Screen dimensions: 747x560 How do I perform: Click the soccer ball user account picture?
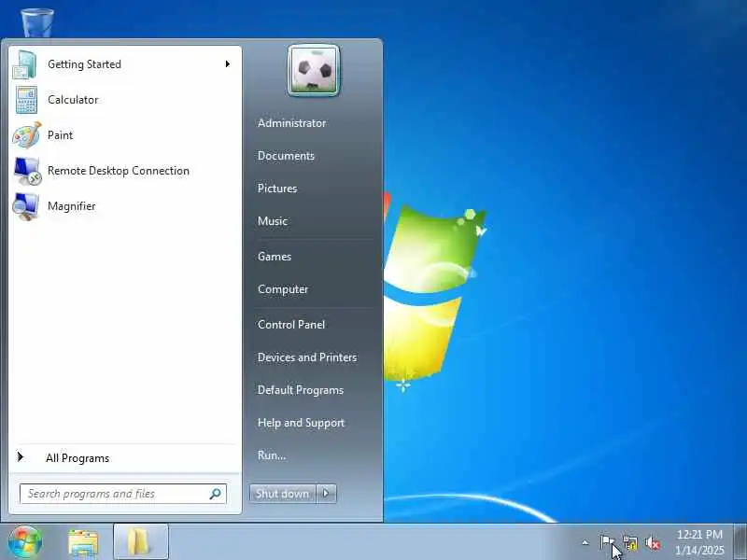click(314, 71)
